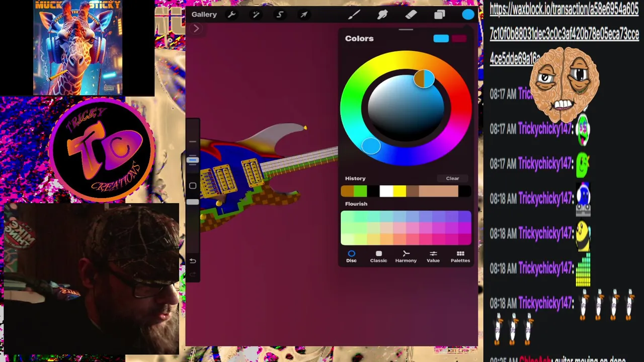Switch to the Value color tab
This screenshot has width=644, height=362.
[433, 257]
